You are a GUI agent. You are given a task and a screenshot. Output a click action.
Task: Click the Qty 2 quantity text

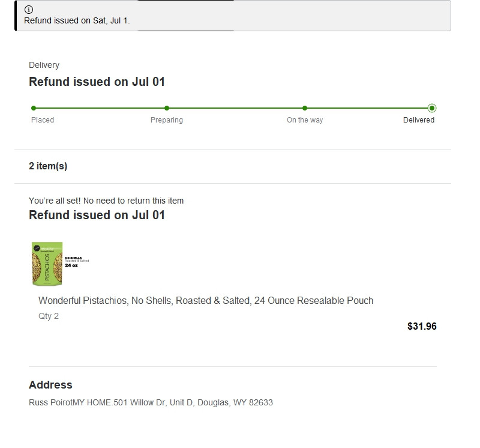tap(49, 316)
